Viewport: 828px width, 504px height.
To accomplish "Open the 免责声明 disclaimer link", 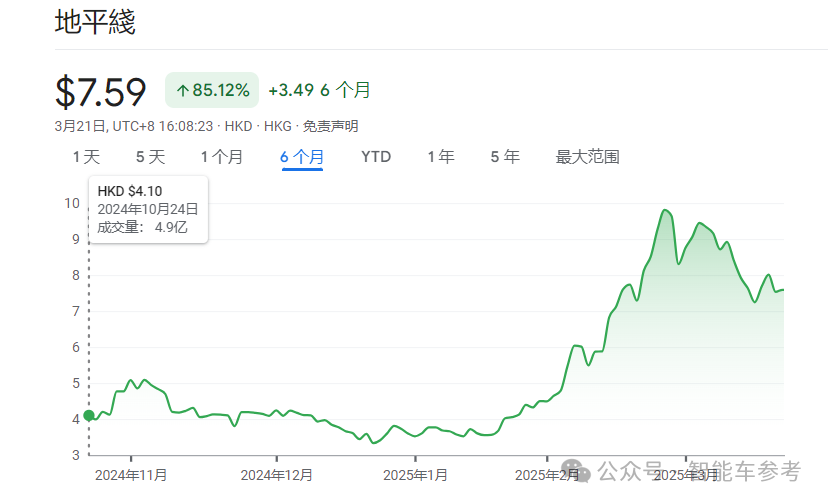I will (330, 126).
